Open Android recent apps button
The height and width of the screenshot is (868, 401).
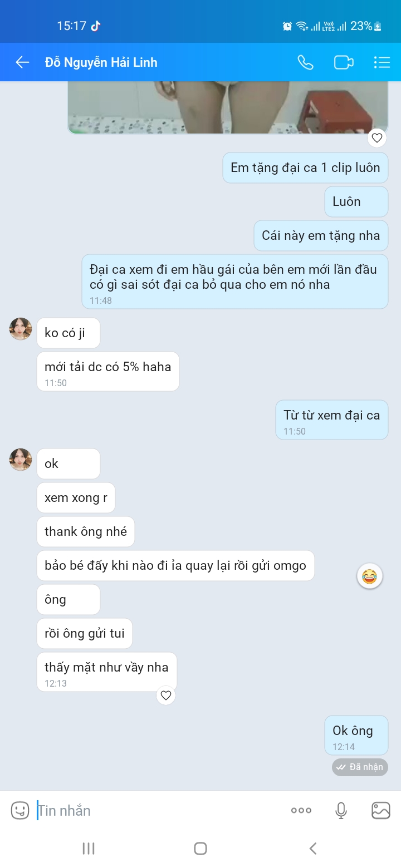89,849
